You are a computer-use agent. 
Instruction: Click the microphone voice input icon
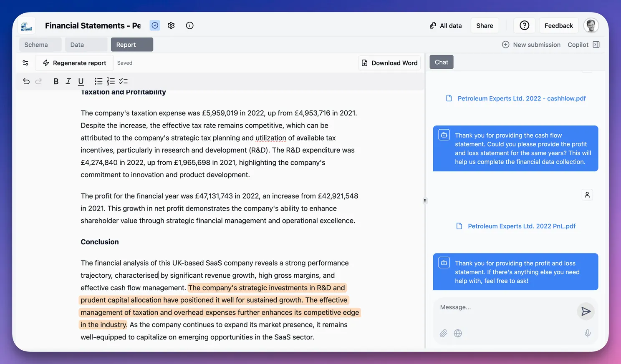point(587,333)
